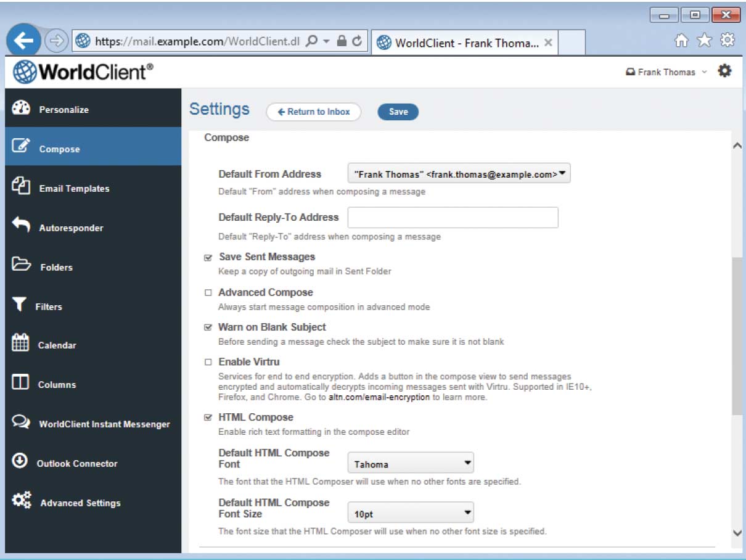The image size is (746, 560).
Task: Click the browser home icon
Action: (x=681, y=41)
